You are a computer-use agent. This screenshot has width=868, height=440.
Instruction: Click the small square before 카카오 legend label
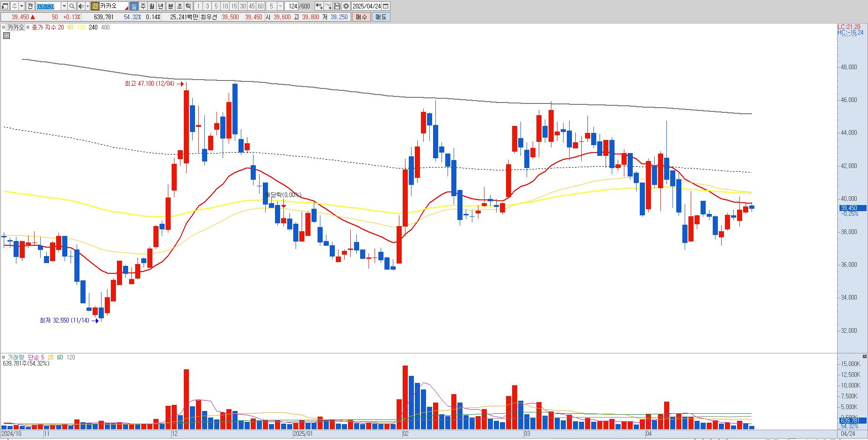tap(3, 27)
